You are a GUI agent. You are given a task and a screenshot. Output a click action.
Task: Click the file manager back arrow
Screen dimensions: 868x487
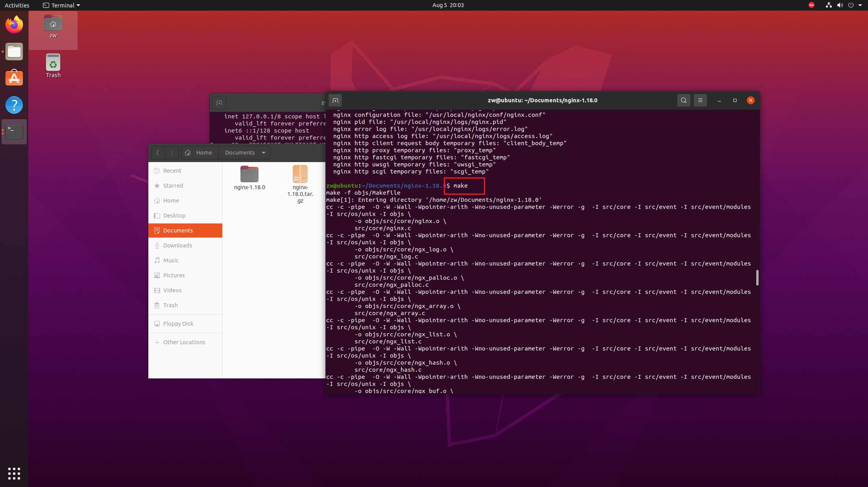157,153
